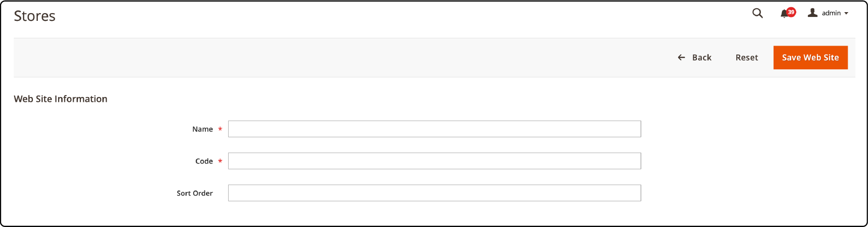Focus the Sort Order input field

click(x=434, y=193)
